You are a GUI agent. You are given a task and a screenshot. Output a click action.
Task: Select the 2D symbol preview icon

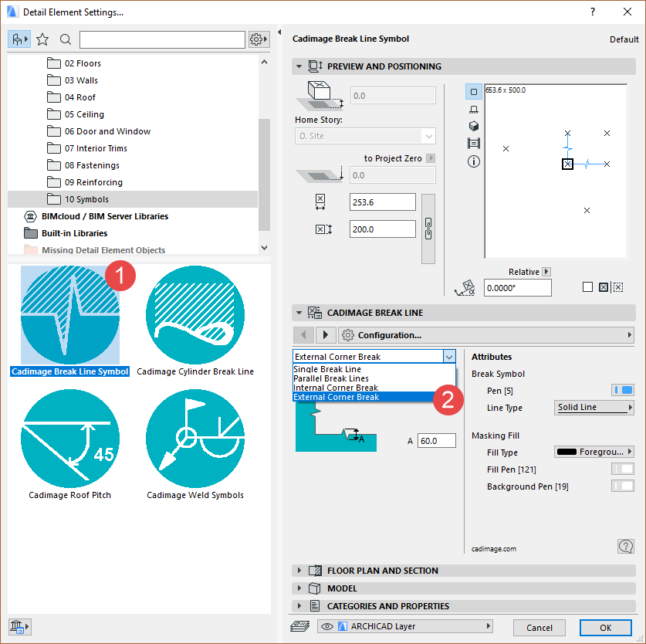click(x=474, y=92)
